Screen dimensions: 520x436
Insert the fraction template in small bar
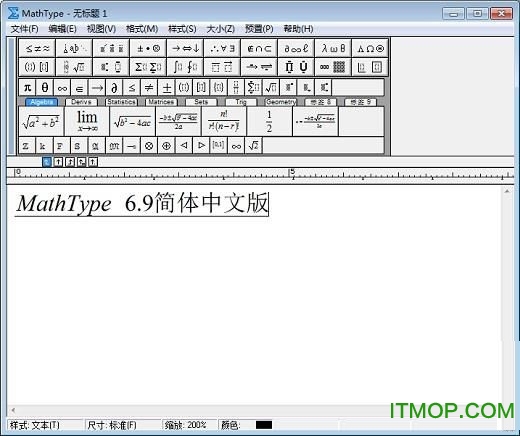(236, 88)
